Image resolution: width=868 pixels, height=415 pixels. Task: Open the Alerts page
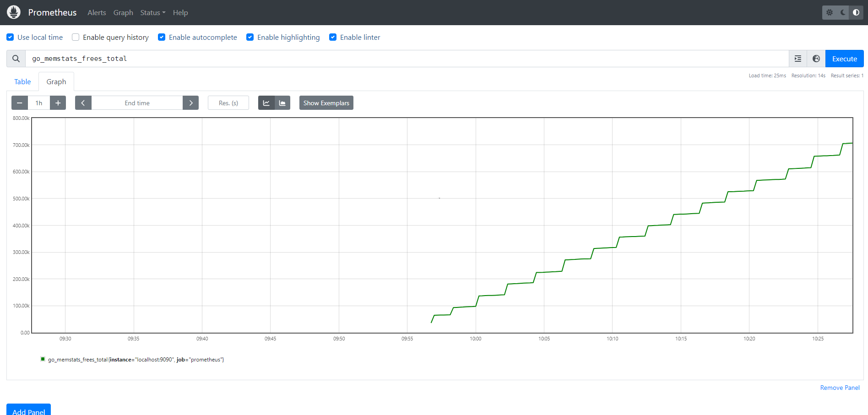97,12
